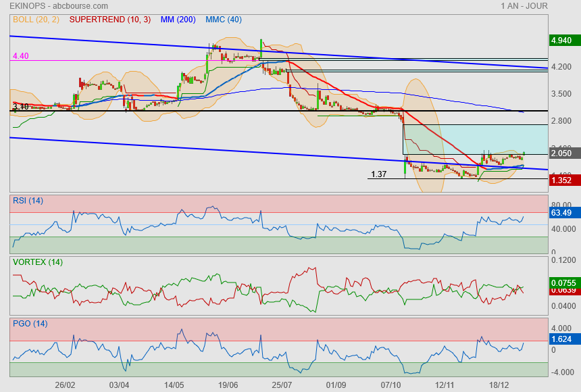Click the 1 AN - JOUR period label
This screenshot has height=392, width=581.
(x=524, y=6)
